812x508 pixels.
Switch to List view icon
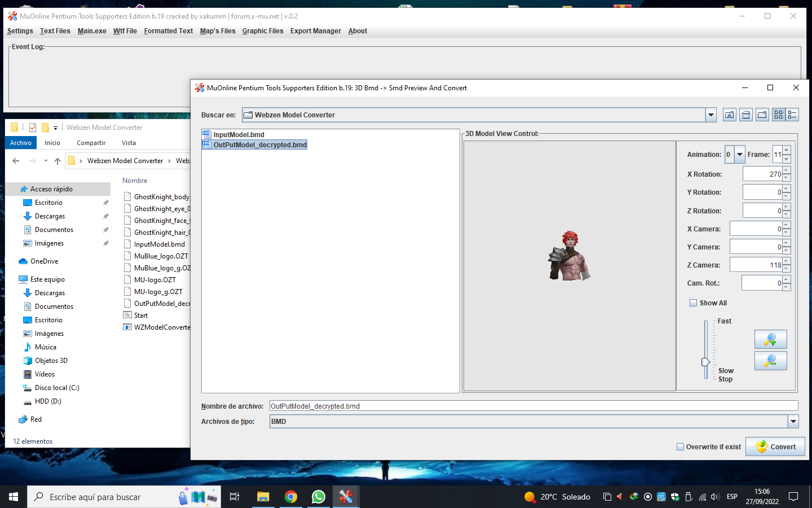click(779, 115)
